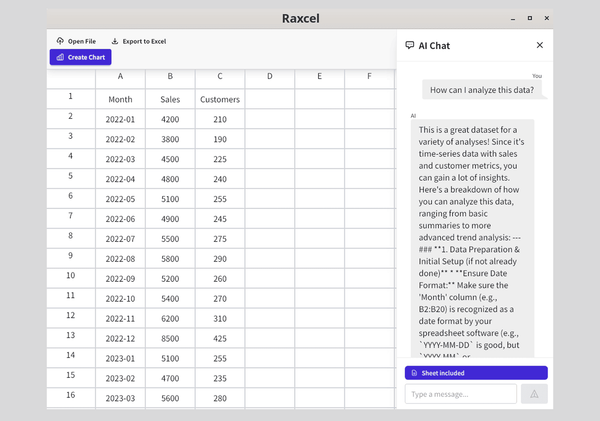Select column B header
Screen dimensions: 600x421
[170, 76]
